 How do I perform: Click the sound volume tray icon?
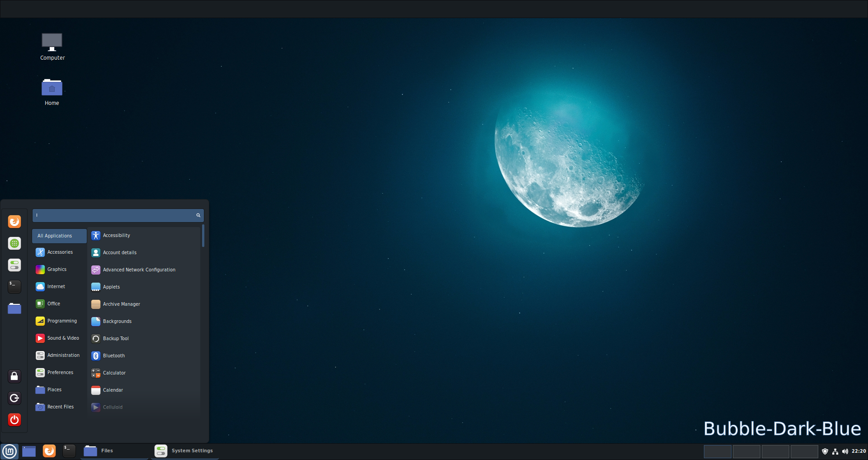[845, 451]
